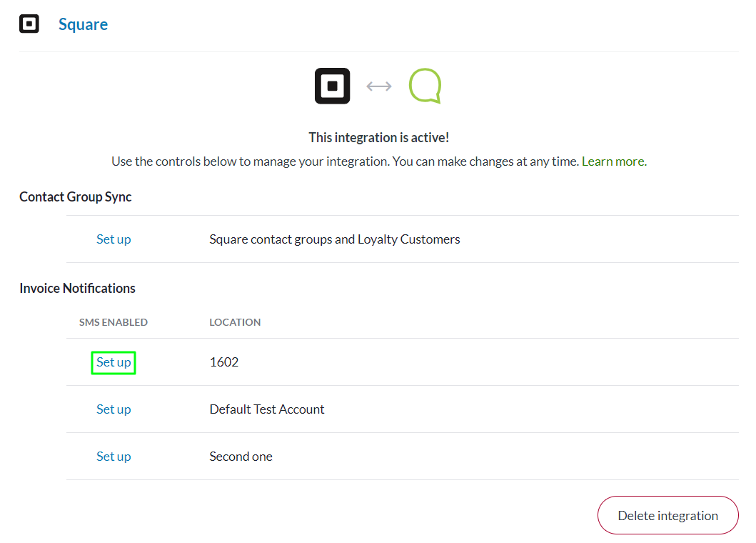Viewport: 756px width, 543px height.
Task: Open the Learn more link
Action: pos(614,161)
